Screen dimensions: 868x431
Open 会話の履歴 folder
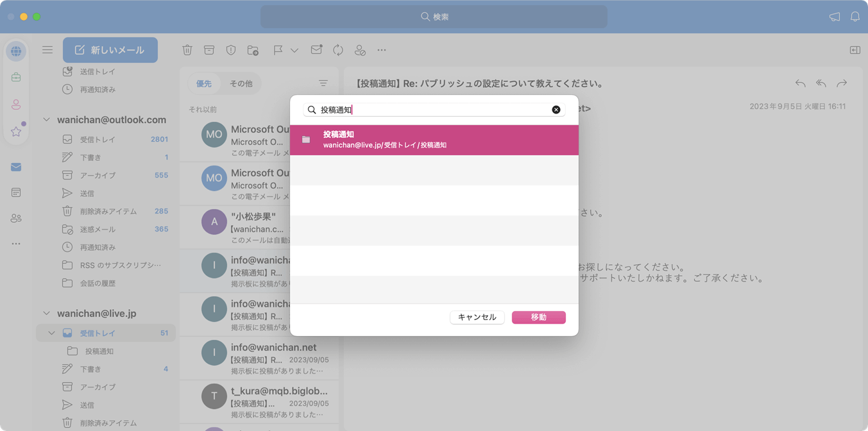pyautogui.click(x=106, y=283)
